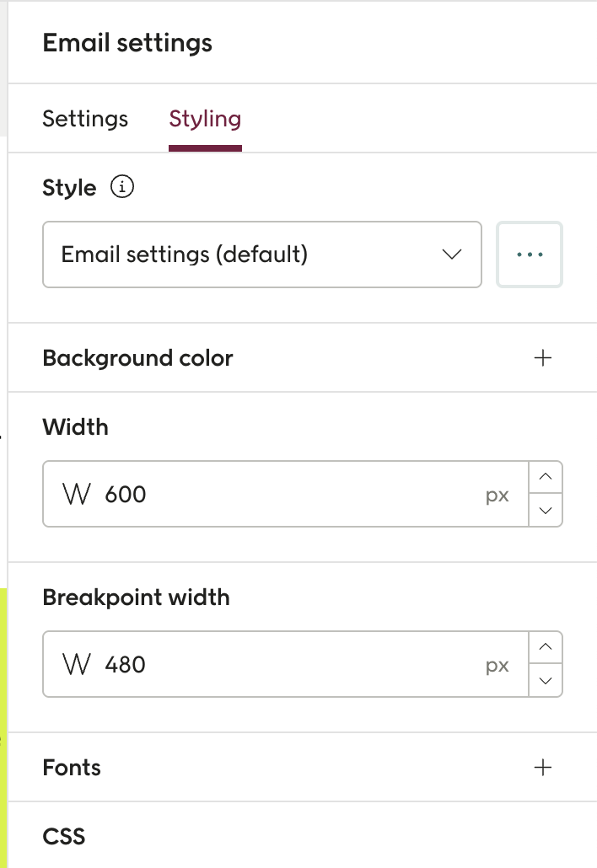Increase the Width value with the up stepper
The image size is (597, 868).
tap(546, 477)
